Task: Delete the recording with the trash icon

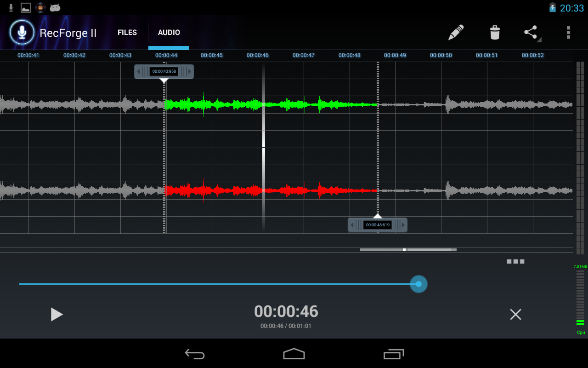Action: tap(494, 32)
